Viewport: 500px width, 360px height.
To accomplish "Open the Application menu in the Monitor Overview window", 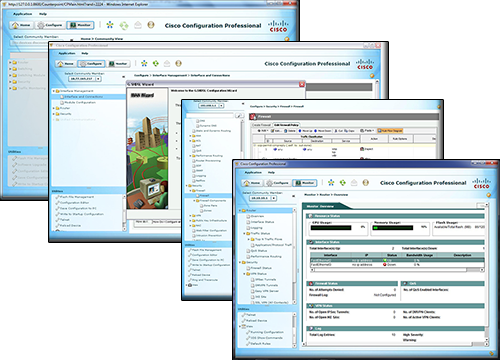I will [253, 172].
